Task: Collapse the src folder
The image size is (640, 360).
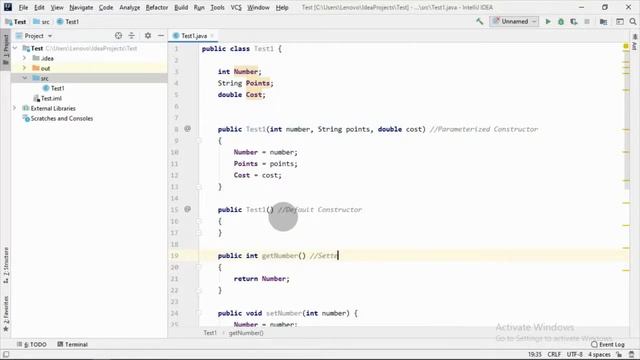Action: coord(24,78)
